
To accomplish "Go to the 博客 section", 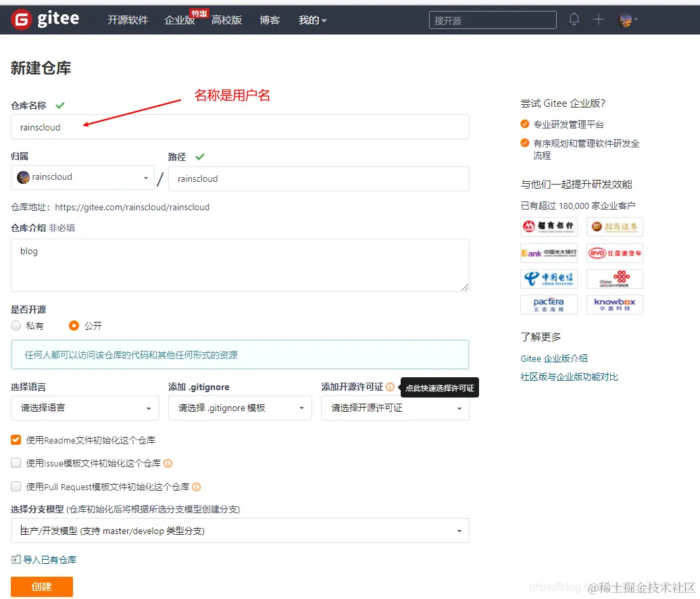I will [x=270, y=20].
